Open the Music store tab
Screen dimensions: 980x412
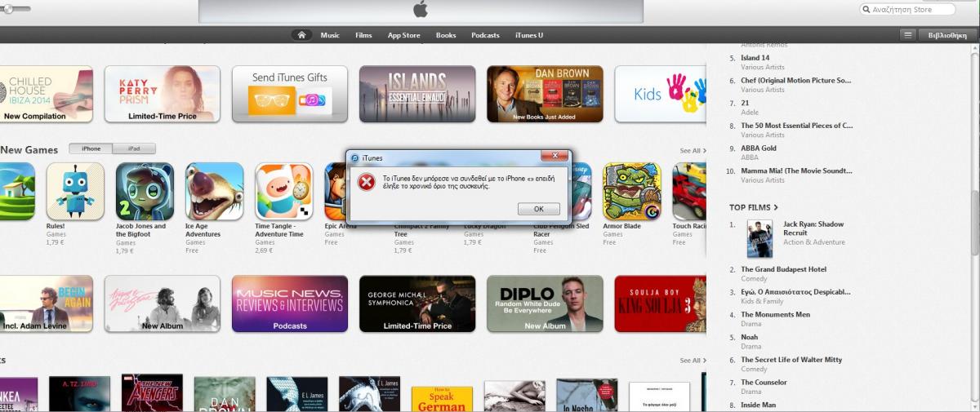(330, 35)
